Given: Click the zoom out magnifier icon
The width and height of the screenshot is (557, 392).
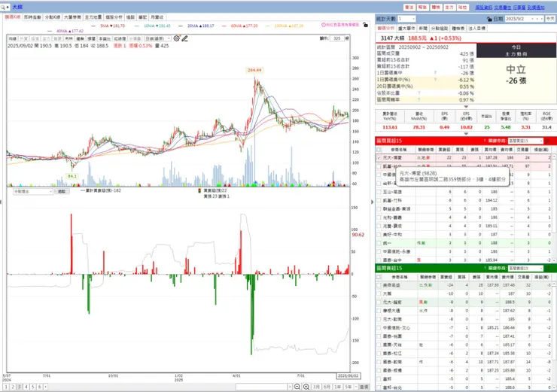Looking at the screenshot, I should (297, 387).
